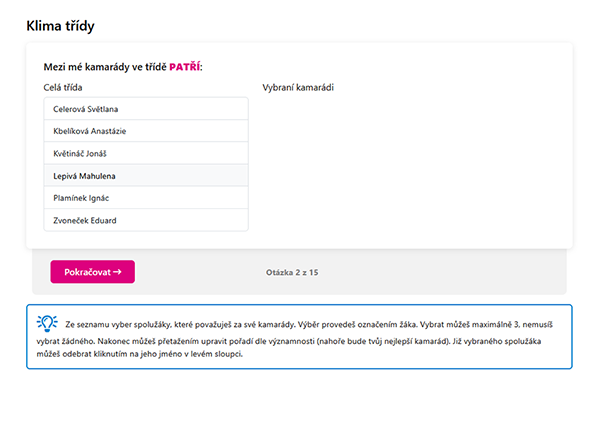Click the blank area below the hint box
This screenshot has width=600, height=440.
click(x=300, y=405)
